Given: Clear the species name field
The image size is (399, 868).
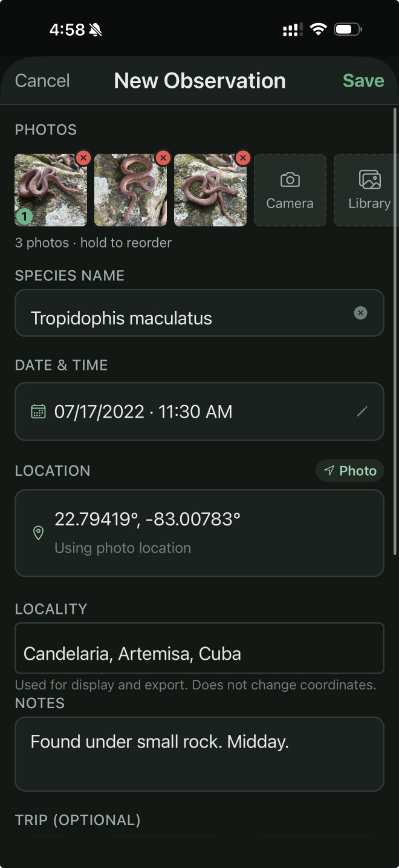Looking at the screenshot, I should point(360,313).
